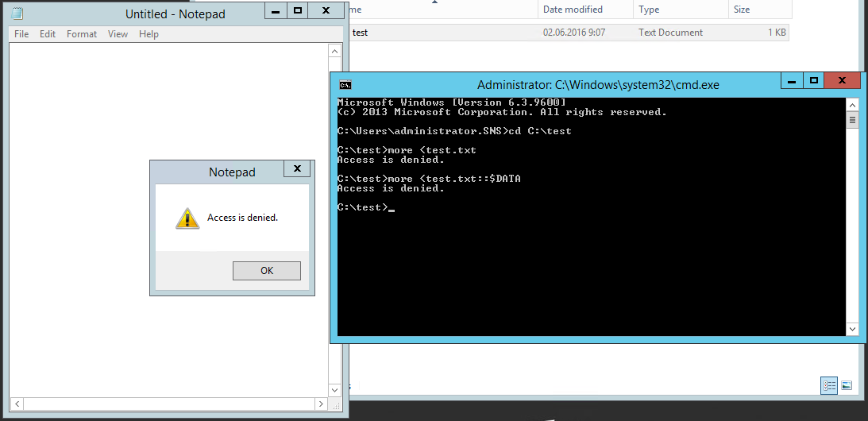Close the Notepad error dialog
Screen dimensions: 868x421
point(297,168)
